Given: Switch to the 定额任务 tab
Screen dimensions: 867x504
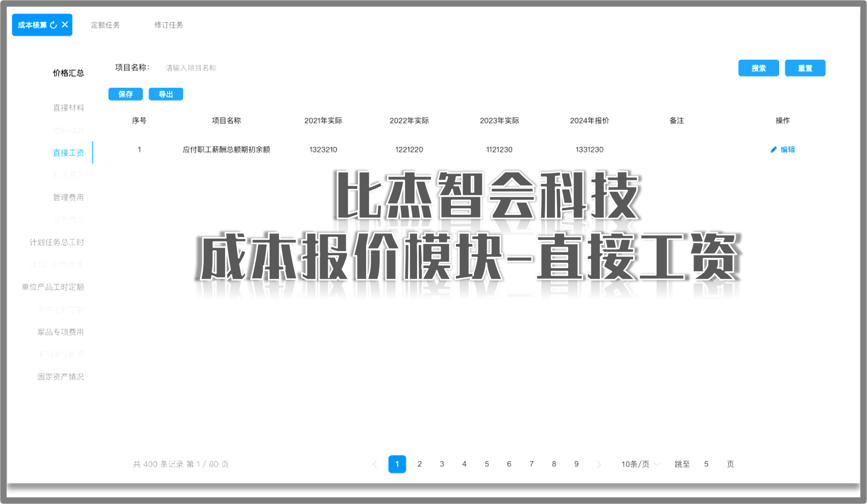Looking at the screenshot, I should [105, 25].
